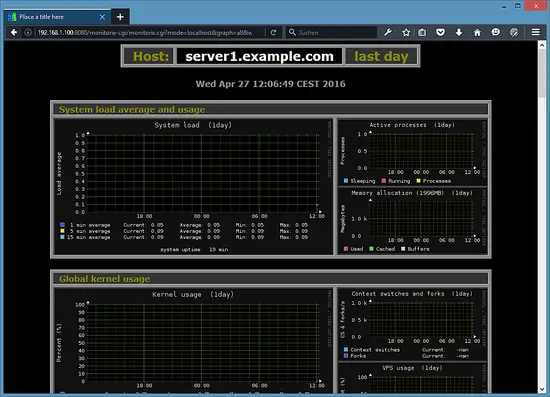The width and height of the screenshot is (550, 397).
Task: Click the '5 min average' legend swatch
Action: (x=62, y=231)
